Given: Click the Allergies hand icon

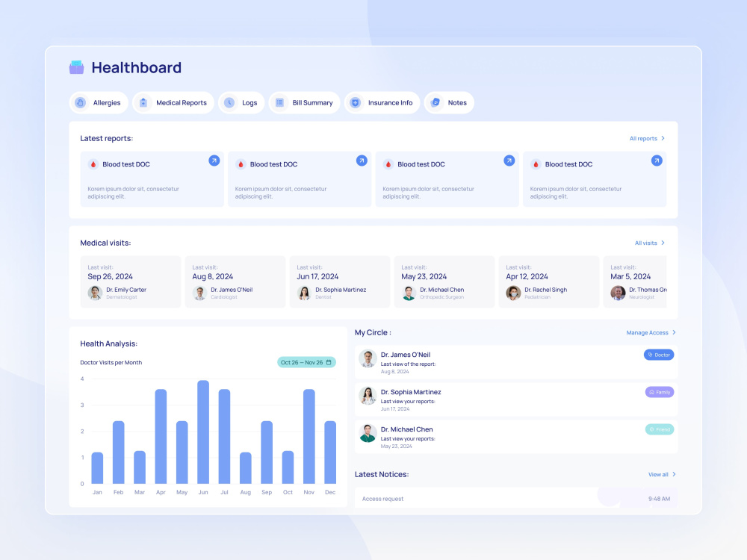Looking at the screenshot, I should [81, 102].
